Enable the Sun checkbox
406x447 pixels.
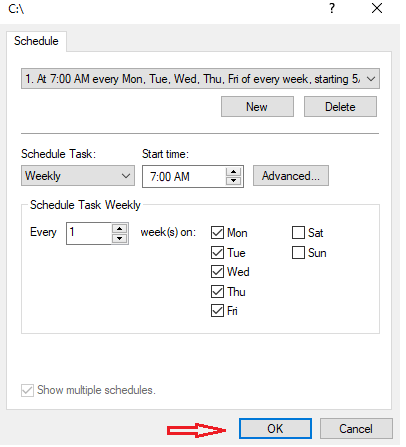pyautogui.click(x=298, y=253)
